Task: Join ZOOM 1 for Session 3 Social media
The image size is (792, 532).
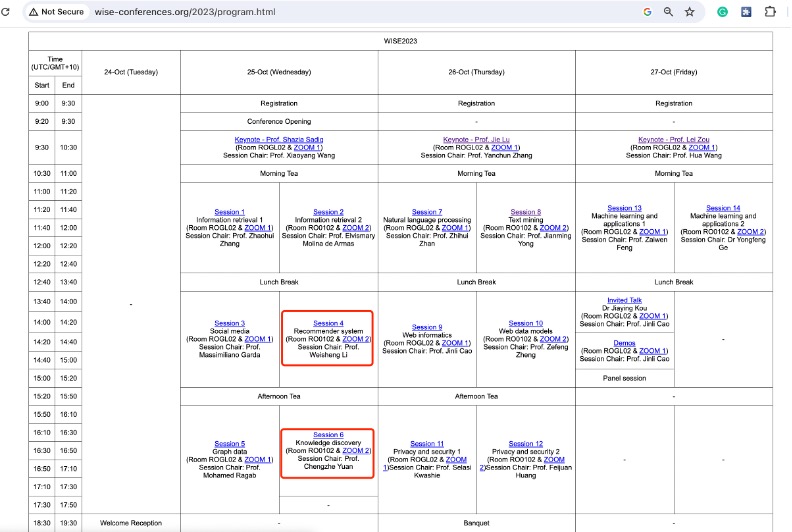Action: (258, 339)
